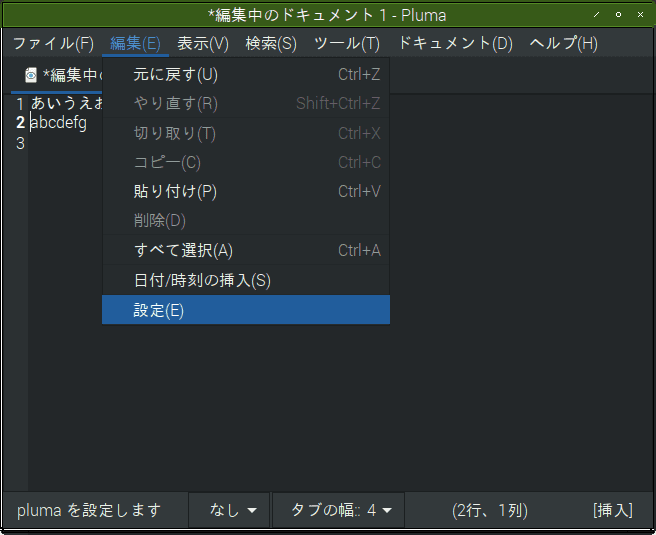Click the (2行、1列) cursor position indicator

(x=490, y=510)
